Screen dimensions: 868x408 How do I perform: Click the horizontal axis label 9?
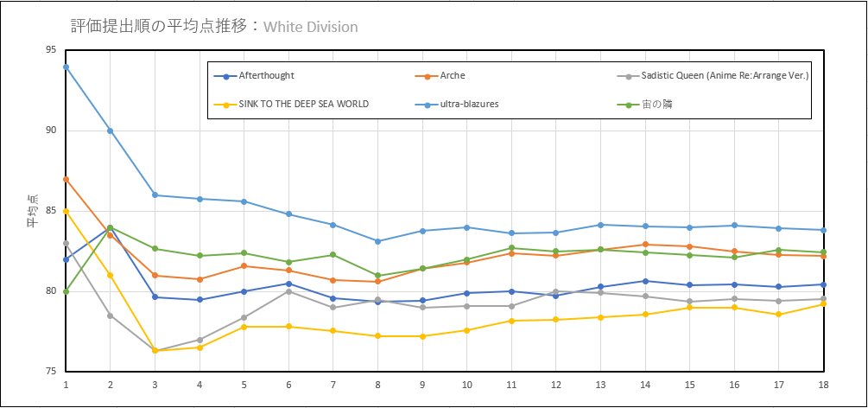422,384
